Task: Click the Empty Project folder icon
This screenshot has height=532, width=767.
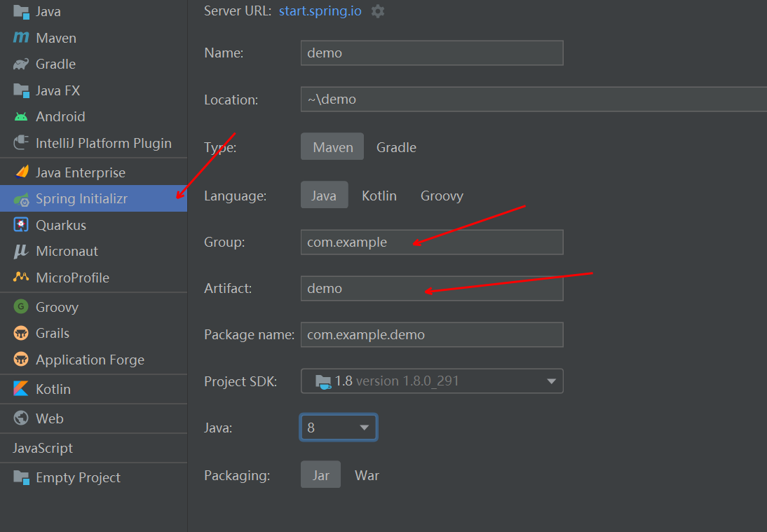Action: tap(21, 477)
